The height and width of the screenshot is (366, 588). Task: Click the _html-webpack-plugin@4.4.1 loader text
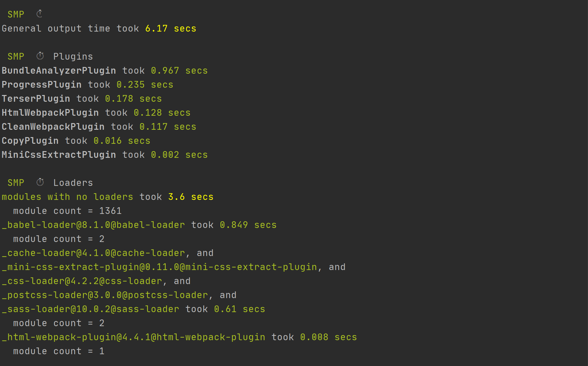point(134,337)
